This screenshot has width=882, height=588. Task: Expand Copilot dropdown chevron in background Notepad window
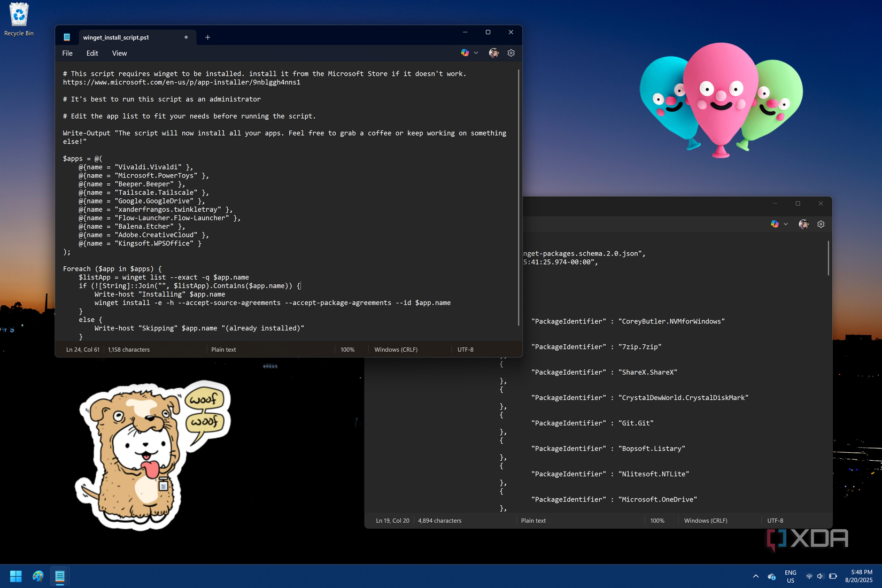pos(786,225)
